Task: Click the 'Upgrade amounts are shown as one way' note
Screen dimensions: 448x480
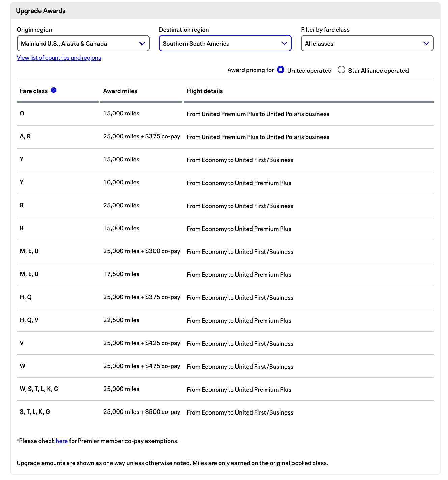Action: (x=172, y=463)
